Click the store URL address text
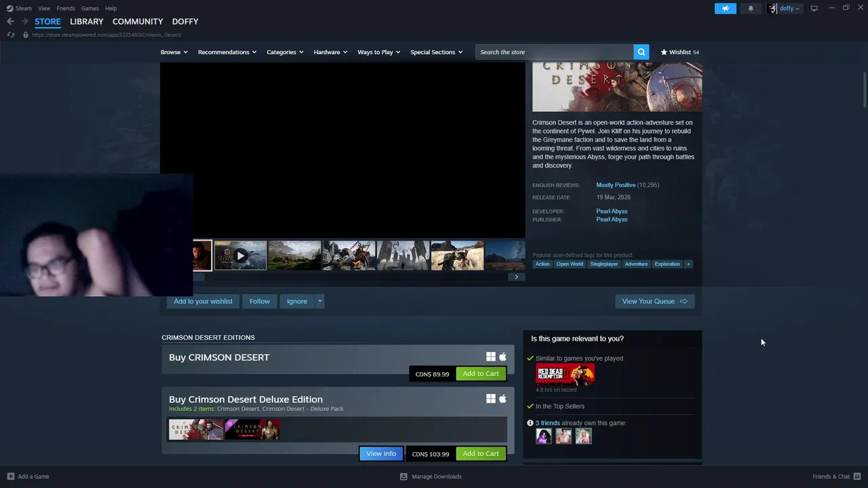868x488 pixels. click(x=106, y=35)
